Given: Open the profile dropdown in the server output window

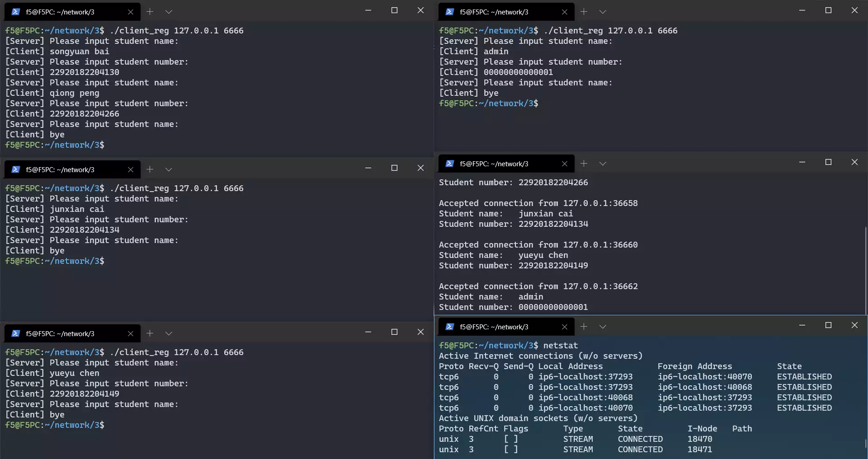Looking at the screenshot, I should click(x=603, y=164).
